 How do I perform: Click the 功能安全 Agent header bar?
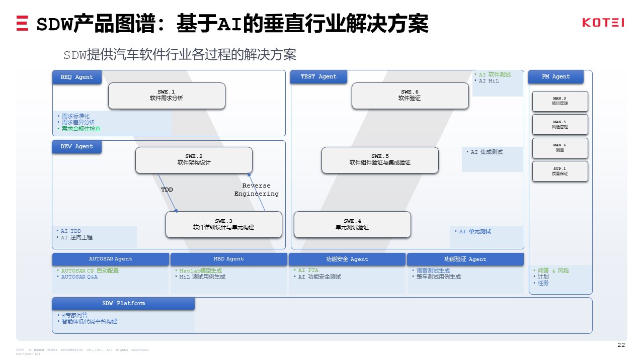pyautogui.click(x=347, y=259)
